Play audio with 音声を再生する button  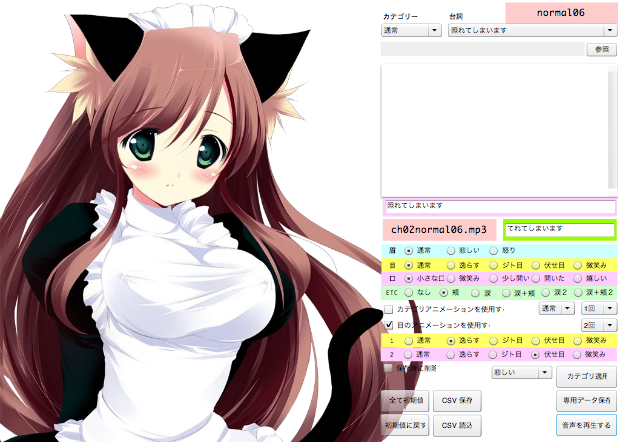click(x=586, y=425)
